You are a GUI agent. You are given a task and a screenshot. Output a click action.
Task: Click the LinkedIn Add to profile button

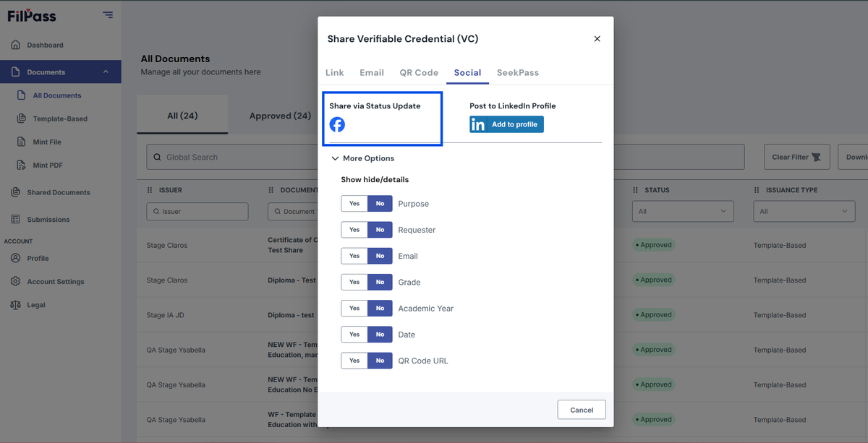point(506,124)
